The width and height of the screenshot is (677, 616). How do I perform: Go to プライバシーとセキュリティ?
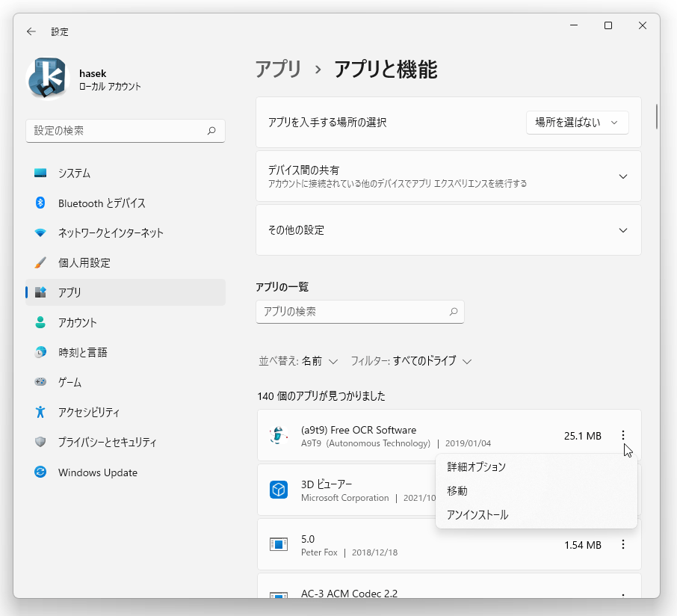click(x=126, y=442)
